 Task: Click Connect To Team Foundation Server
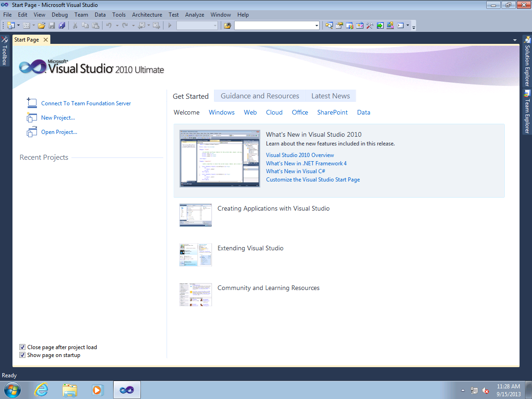pyautogui.click(x=86, y=103)
